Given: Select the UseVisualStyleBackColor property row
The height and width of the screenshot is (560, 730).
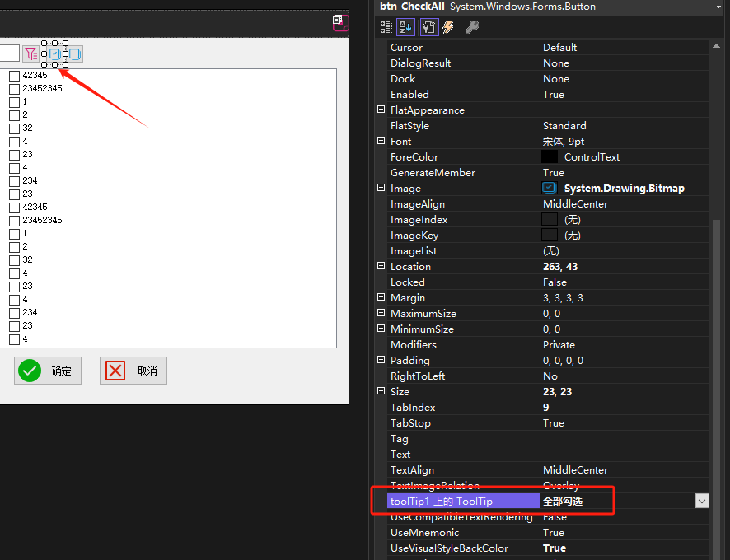Looking at the screenshot, I should pos(548,548).
